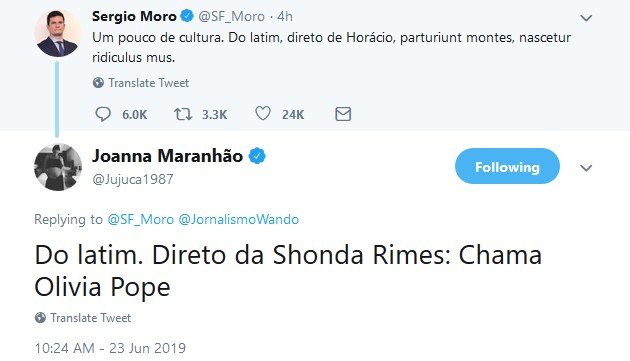Viewport: 630px width, 361px height.
Task: Expand the chevron menu on Sergio Moro's tweet
Action: pos(586,18)
